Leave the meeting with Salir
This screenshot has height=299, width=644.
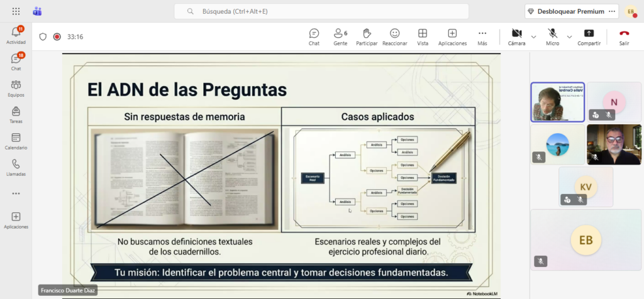click(x=624, y=36)
